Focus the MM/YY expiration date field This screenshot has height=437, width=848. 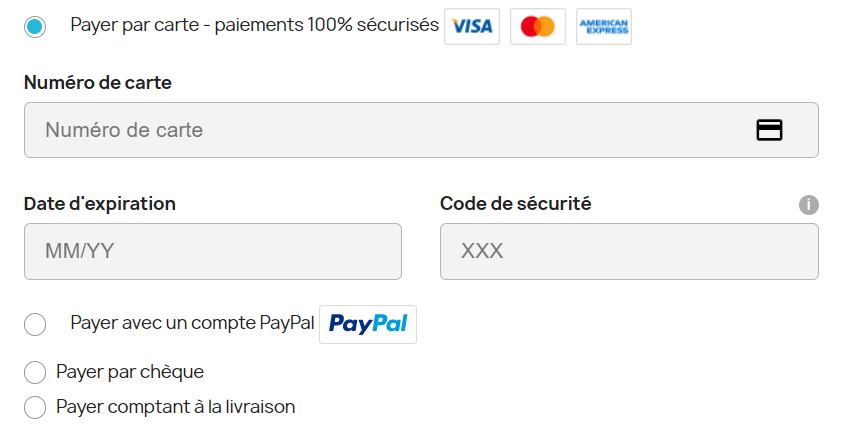[213, 251]
